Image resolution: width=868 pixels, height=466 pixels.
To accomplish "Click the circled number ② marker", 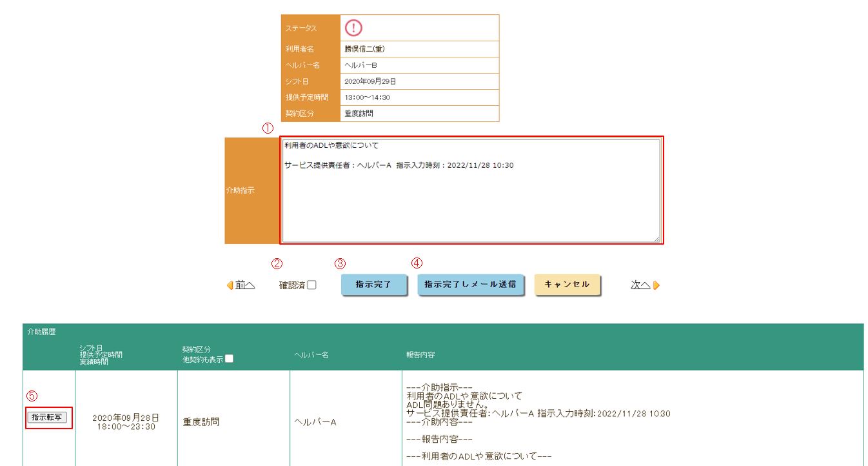I will [x=277, y=263].
